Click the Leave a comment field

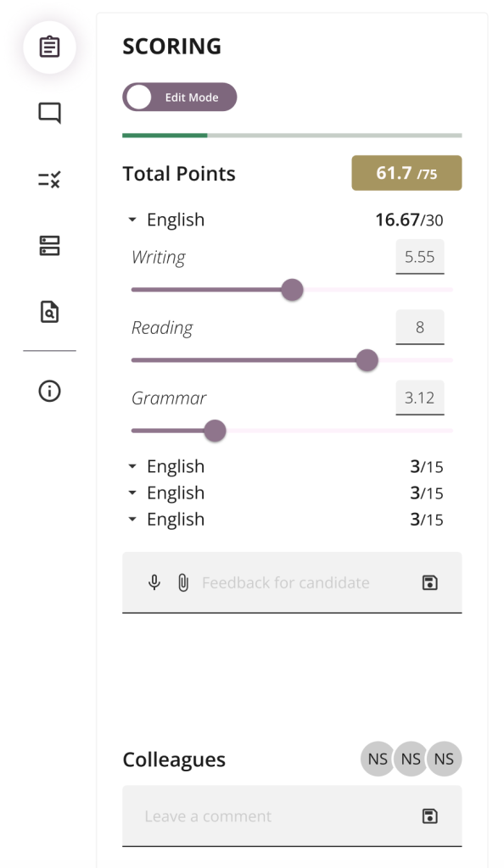point(293,816)
